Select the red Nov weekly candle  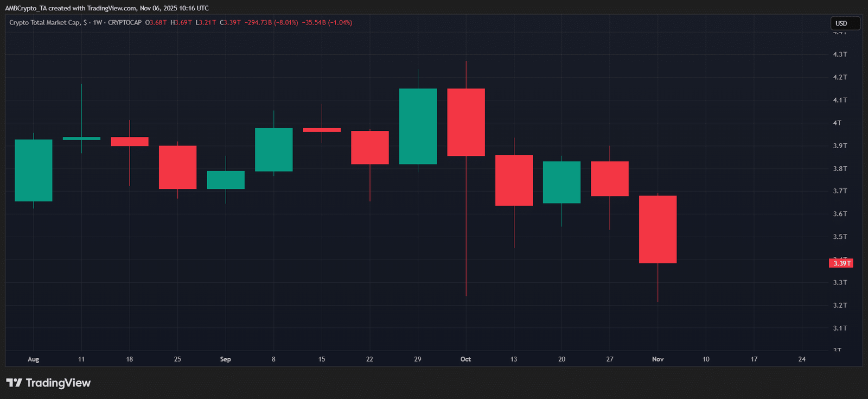tap(658, 230)
